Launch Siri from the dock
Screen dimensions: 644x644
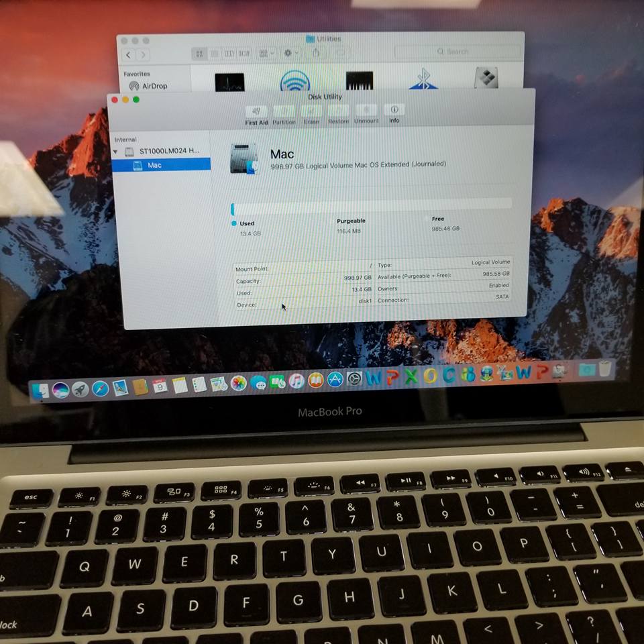tap(61, 389)
